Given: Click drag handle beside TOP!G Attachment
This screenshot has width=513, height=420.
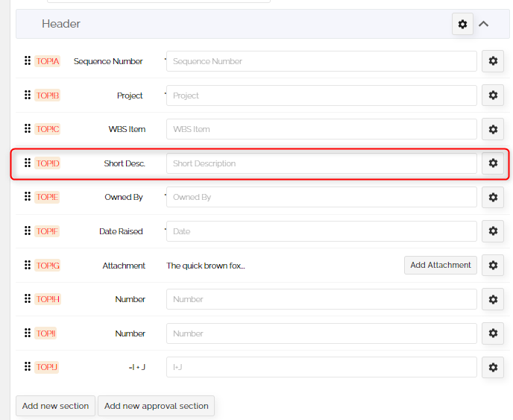Looking at the screenshot, I should [28, 265].
